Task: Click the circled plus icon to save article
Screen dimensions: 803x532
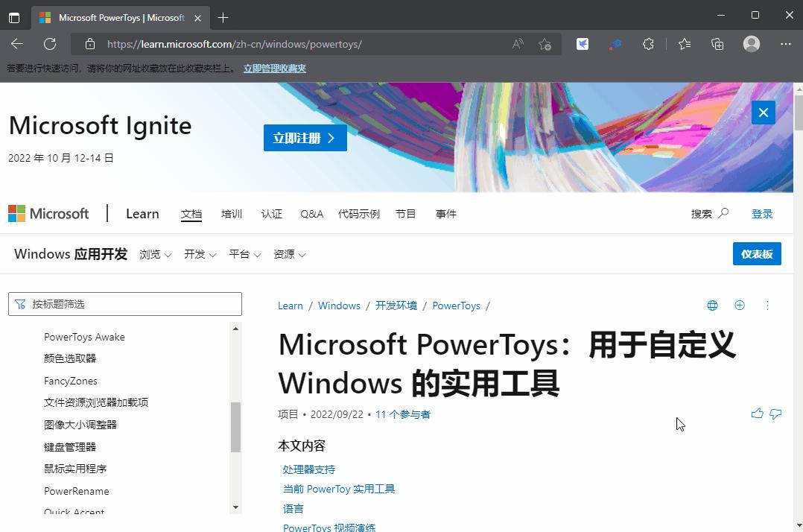Action: pyautogui.click(x=739, y=305)
